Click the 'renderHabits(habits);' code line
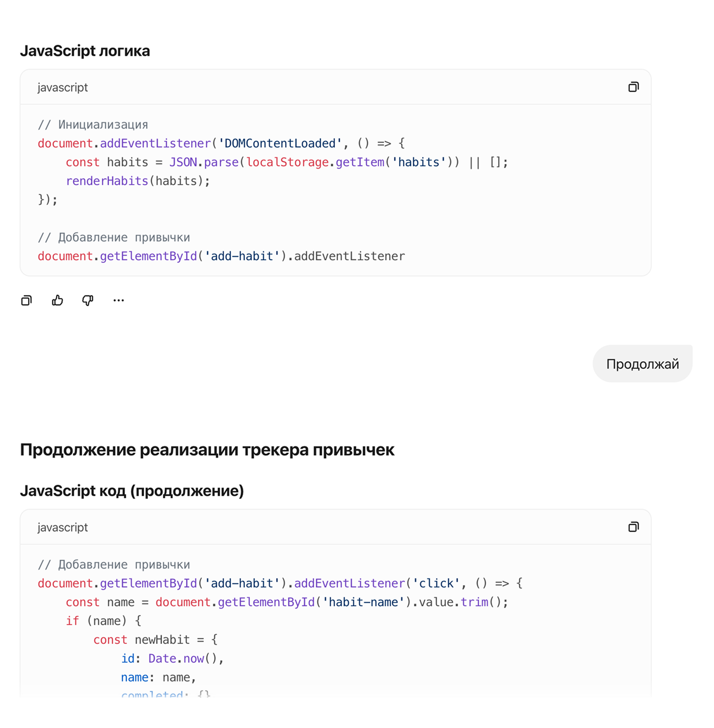Viewport: 714px width, 728px height. pyautogui.click(x=138, y=181)
